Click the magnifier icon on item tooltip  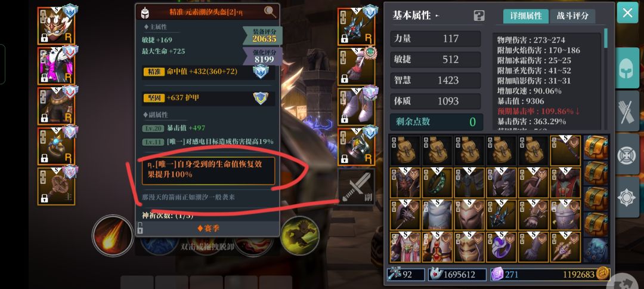(x=270, y=12)
